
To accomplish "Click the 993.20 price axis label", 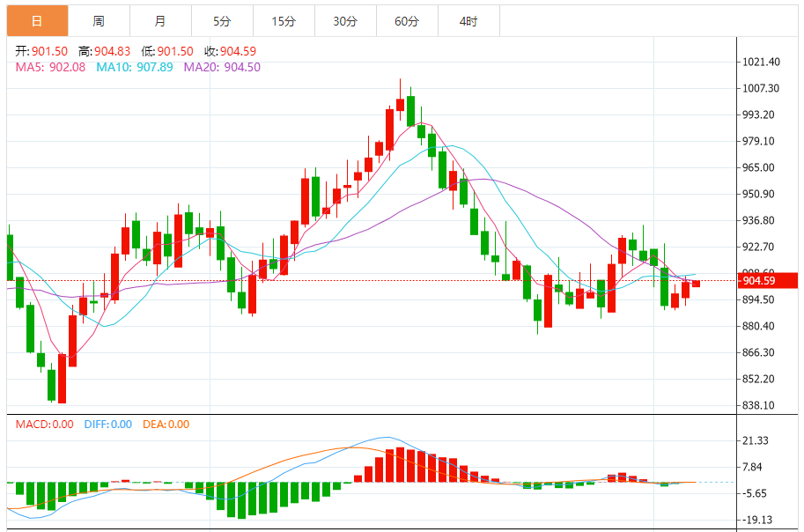I will click(x=758, y=115).
